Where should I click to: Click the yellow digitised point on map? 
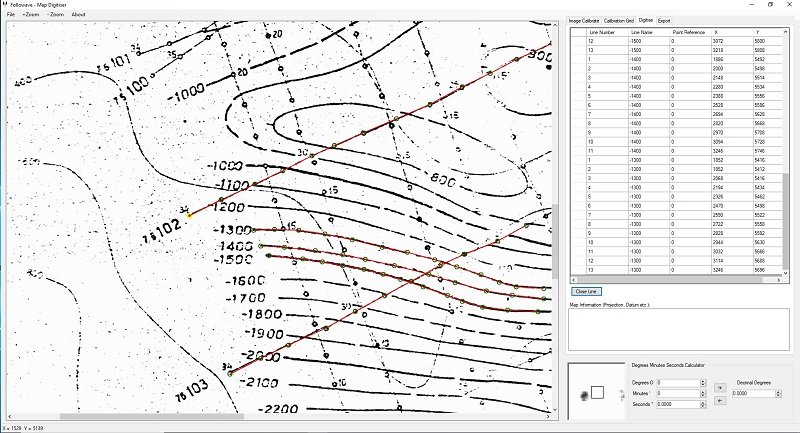[190, 214]
